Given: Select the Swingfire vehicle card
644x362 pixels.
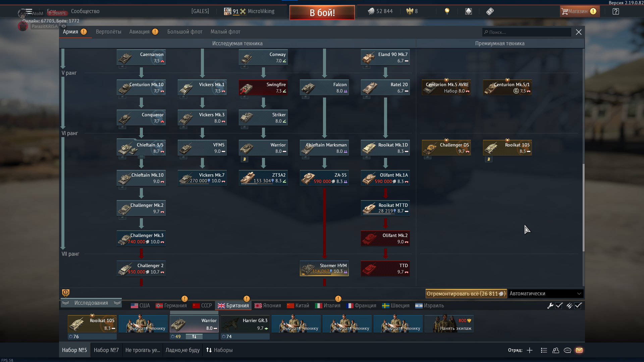Looking at the screenshot, I should (x=263, y=88).
